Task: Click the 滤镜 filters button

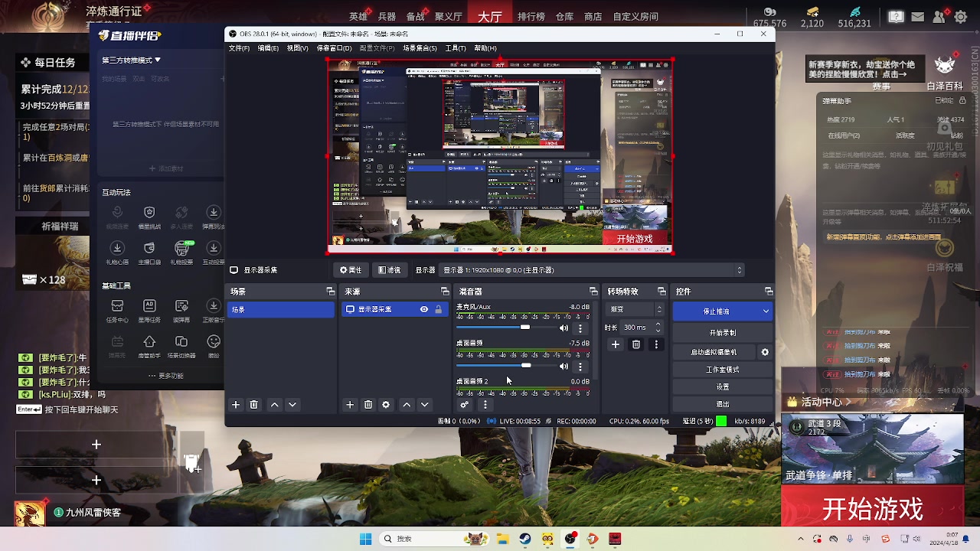Action: (390, 270)
